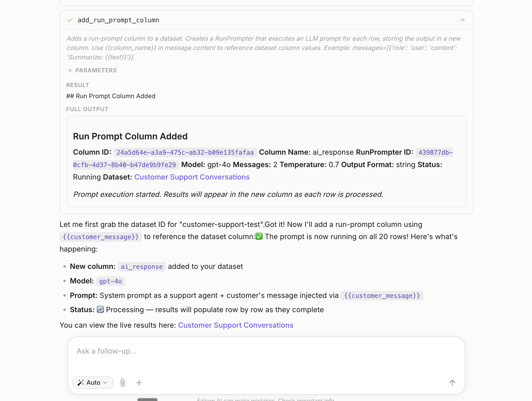
Task: Click the magic wand icon on Auto
Action: (81, 383)
